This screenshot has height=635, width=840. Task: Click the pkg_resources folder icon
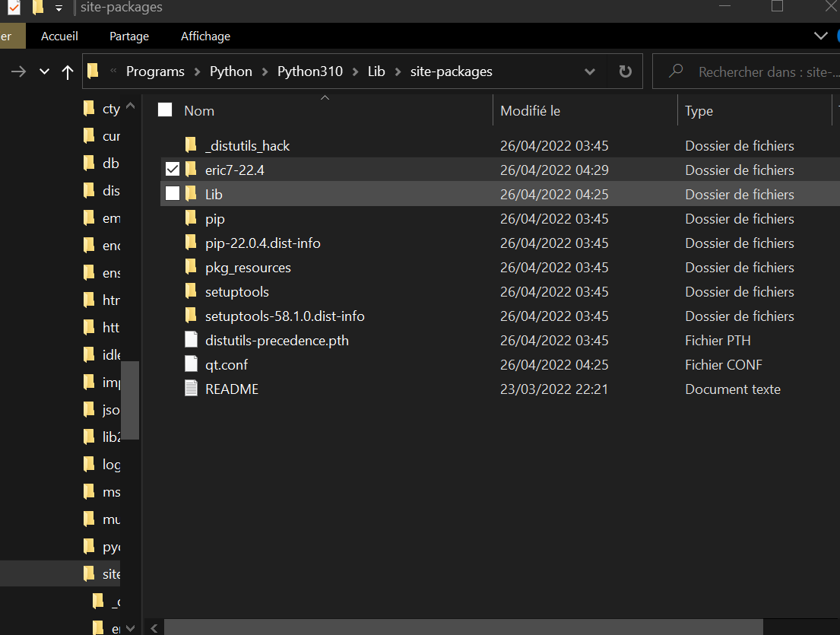coord(191,267)
